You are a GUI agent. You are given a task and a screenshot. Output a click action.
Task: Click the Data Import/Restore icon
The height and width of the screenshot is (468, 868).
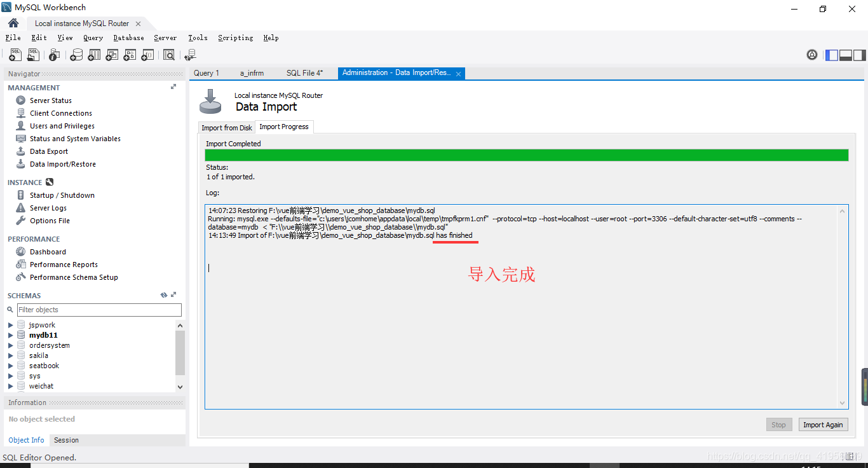tap(20, 164)
